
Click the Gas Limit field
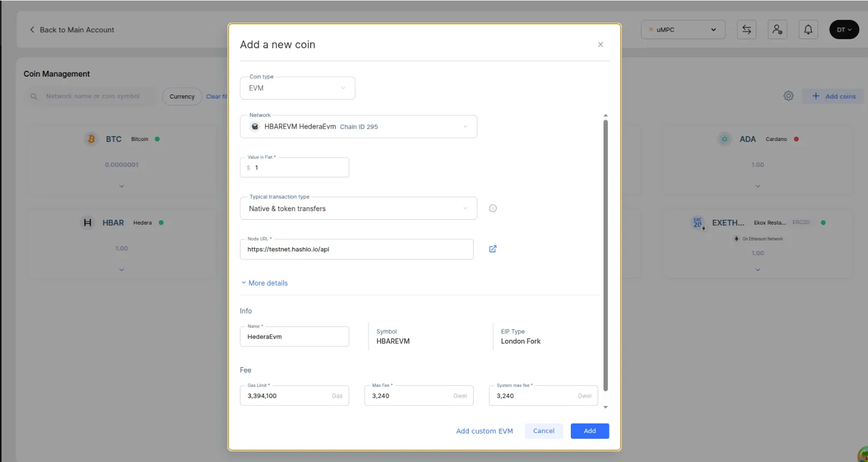click(x=295, y=396)
